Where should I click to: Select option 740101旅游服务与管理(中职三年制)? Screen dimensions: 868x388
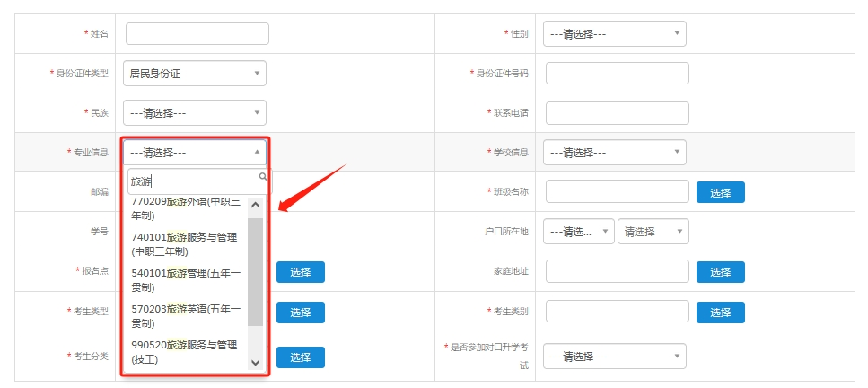click(x=186, y=244)
